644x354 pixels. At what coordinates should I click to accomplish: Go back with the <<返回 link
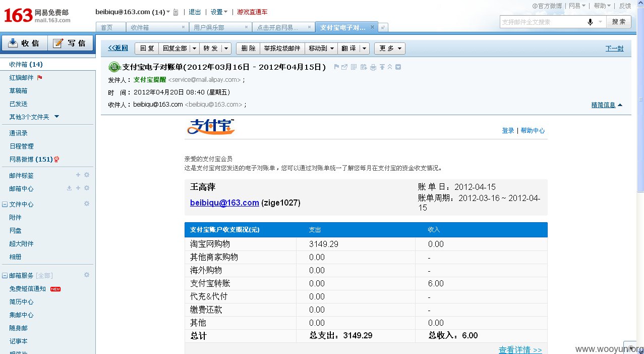click(118, 48)
